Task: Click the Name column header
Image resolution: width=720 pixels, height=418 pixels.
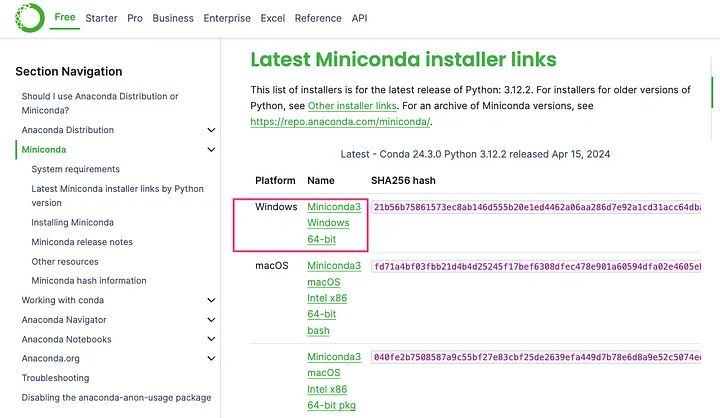Action: [x=321, y=181]
